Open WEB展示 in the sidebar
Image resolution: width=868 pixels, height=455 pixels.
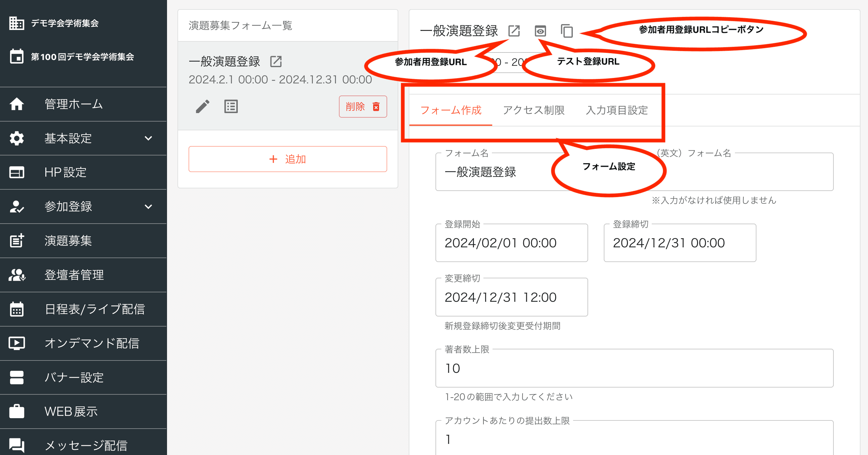click(83, 411)
